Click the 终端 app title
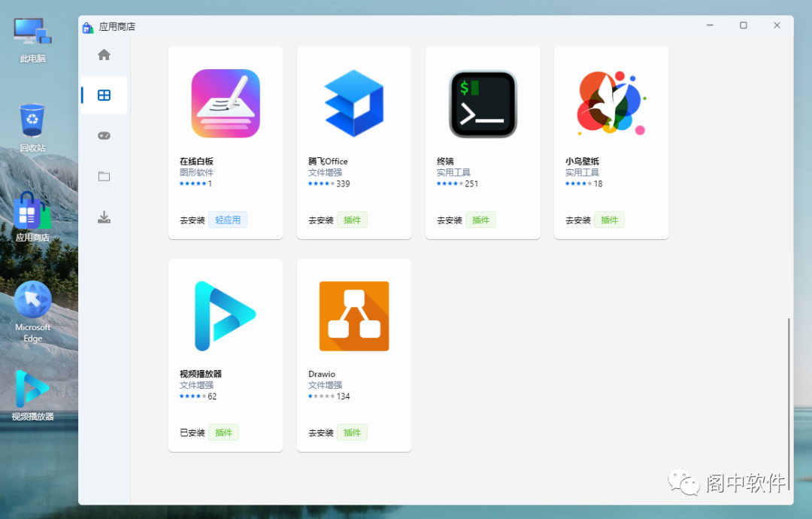The width and height of the screenshot is (812, 519). click(x=445, y=161)
